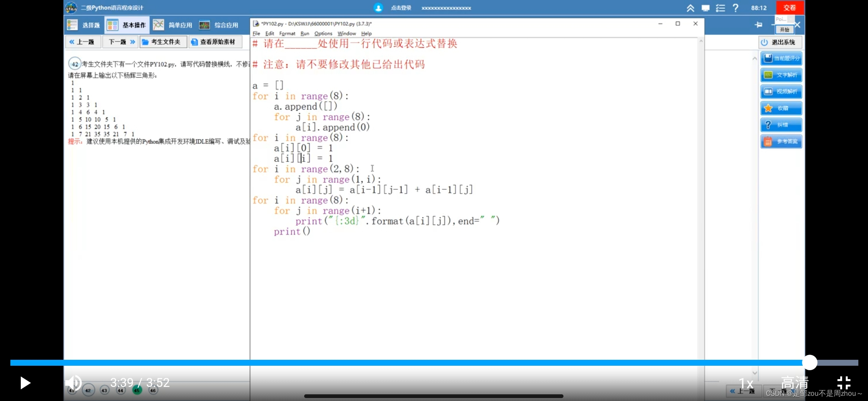Open 视频解析 video analysis
868x401 pixels.
(781, 91)
